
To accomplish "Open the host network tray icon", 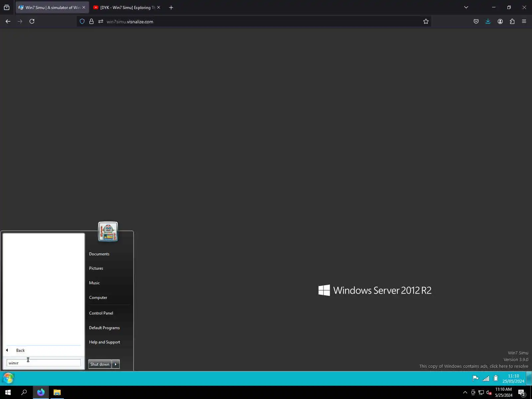I will 481,393.
